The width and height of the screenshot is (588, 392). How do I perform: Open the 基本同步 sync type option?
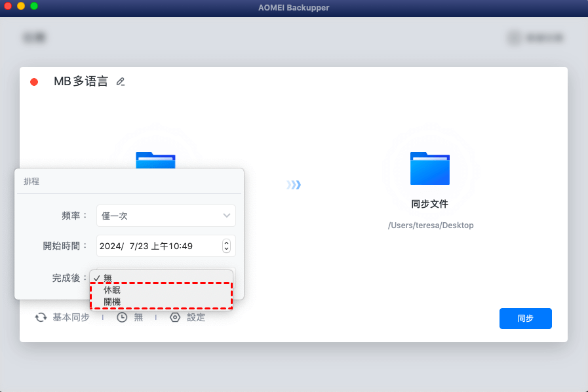[71, 317]
